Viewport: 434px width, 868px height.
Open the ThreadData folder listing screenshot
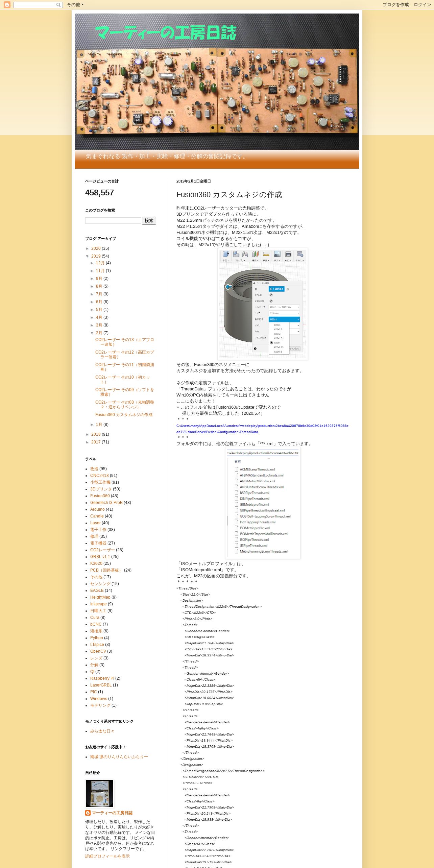coord(263,504)
